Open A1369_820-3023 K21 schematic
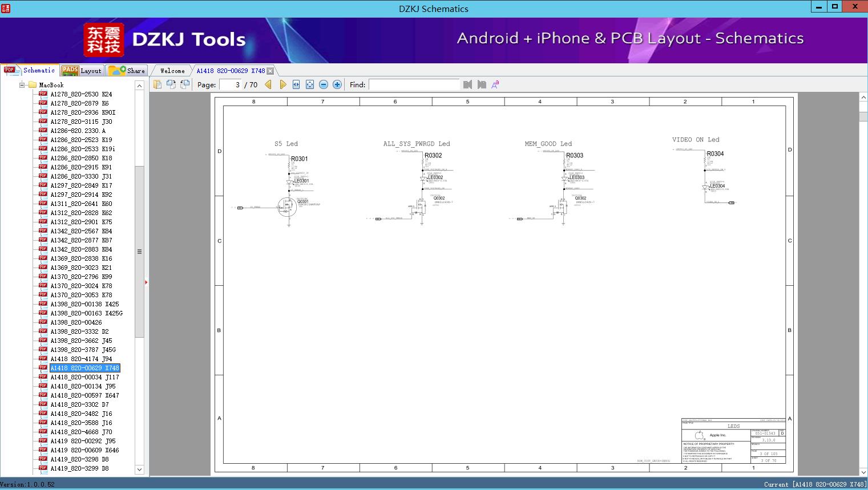Screen dimensions: 868x490 [81, 268]
